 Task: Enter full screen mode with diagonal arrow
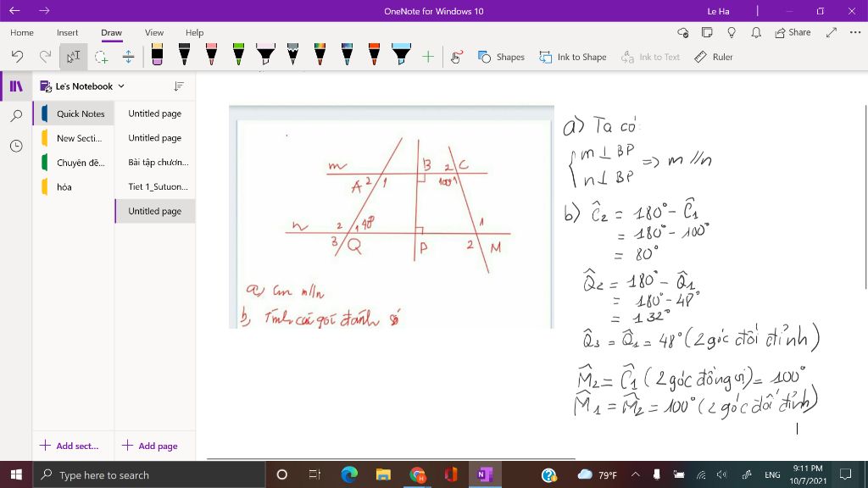click(831, 33)
